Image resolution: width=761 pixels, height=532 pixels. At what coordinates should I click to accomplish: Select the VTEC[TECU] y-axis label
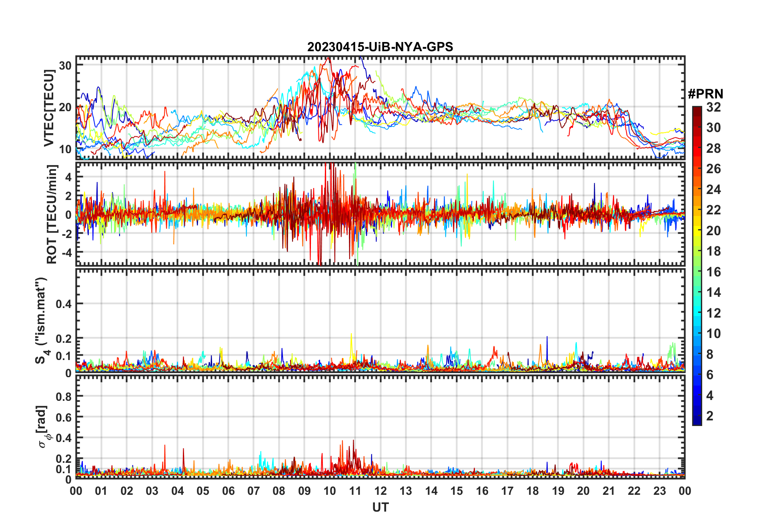(x=49, y=108)
